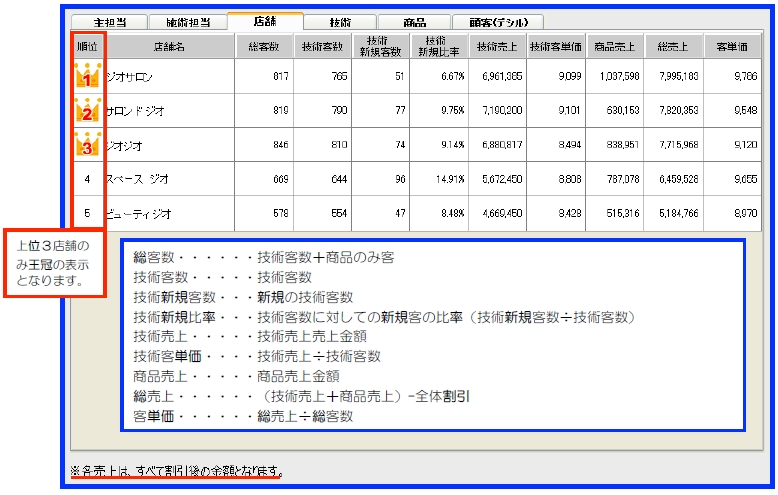Go to the 顧客(デシル) tab
The width and height of the screenshot is (778, 495).
click(497, 21)
